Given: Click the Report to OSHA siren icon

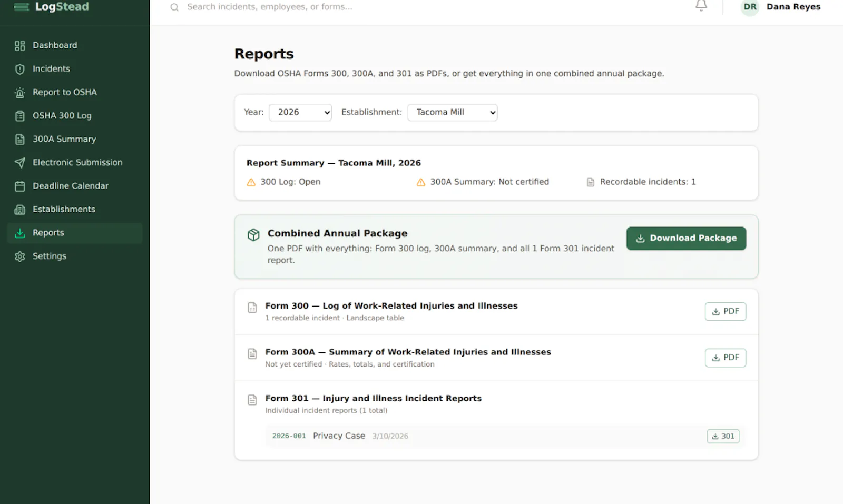Looking at the screenshot, I should point(20,93).
